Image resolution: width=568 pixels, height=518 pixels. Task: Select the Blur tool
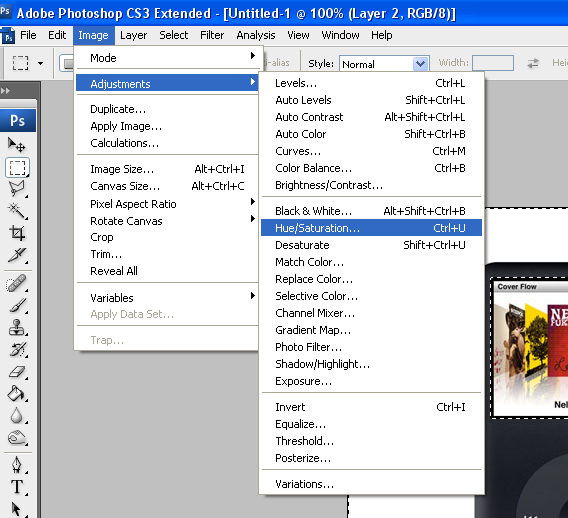[x=17, y=416]
